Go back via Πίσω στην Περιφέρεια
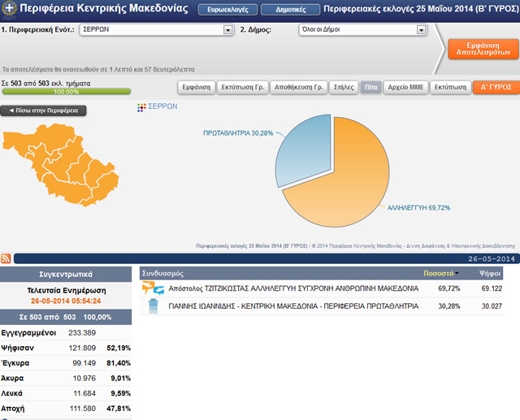 (x=44, y=110)
